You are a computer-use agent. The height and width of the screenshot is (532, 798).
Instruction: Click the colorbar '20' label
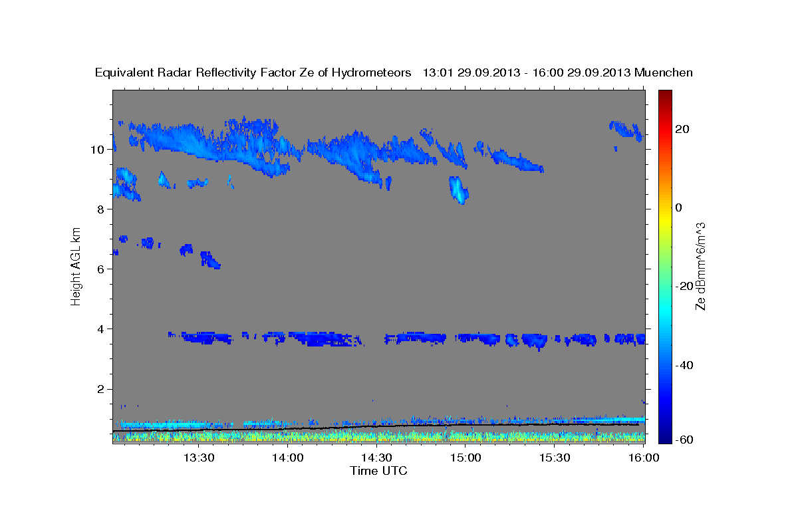click(682, 129)
